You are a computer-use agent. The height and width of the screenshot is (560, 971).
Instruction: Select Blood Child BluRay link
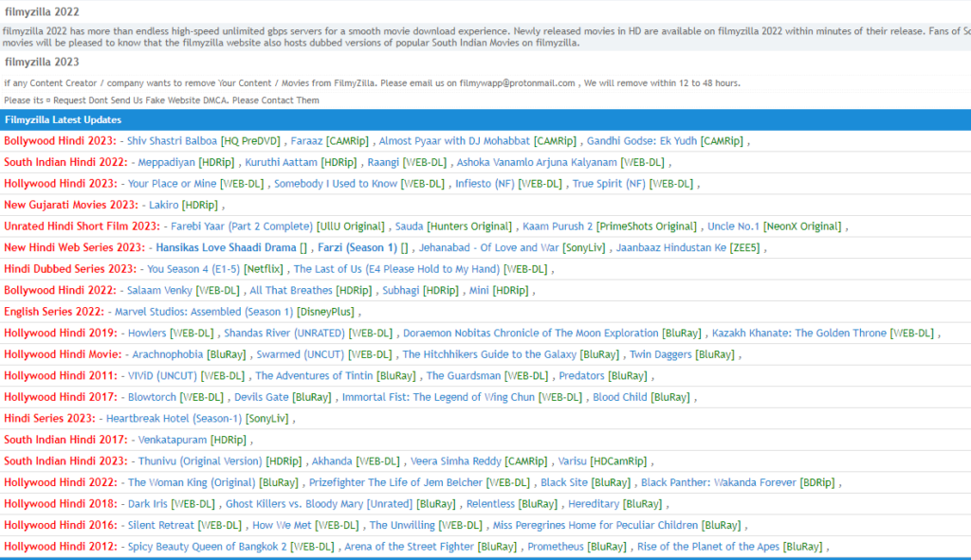coord(619,397)
